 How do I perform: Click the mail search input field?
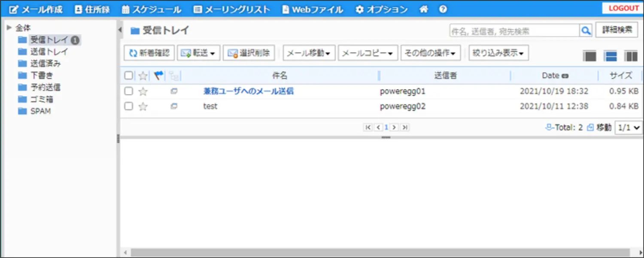point(514,31)
